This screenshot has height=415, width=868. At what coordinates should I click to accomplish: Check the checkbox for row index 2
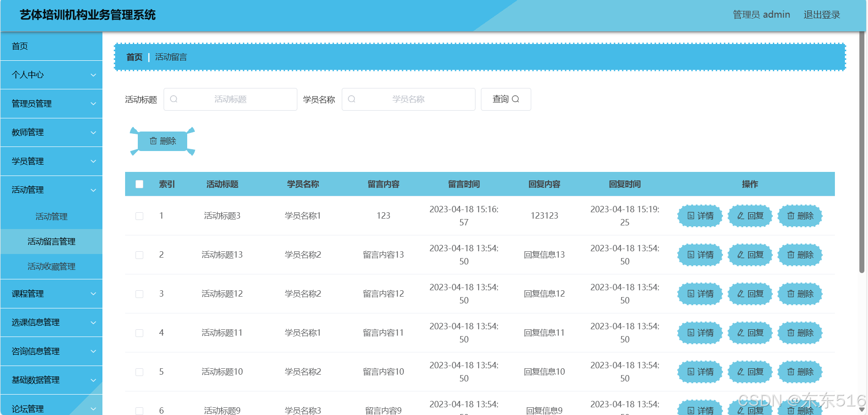(x=139, y=255)
